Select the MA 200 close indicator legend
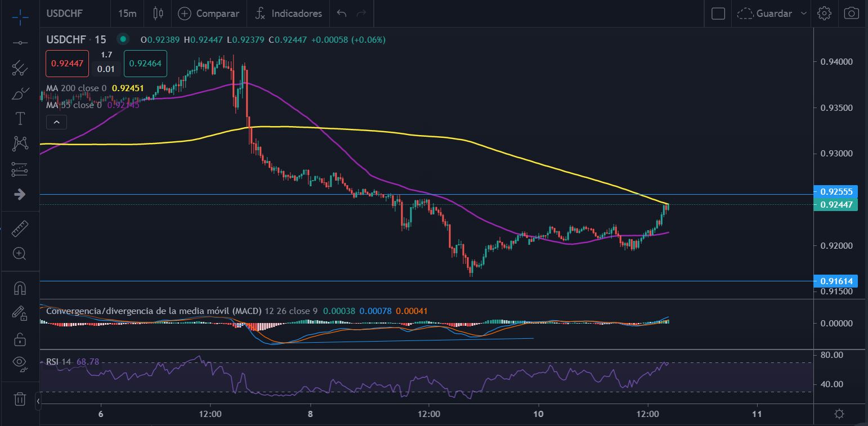 [76, 88]
